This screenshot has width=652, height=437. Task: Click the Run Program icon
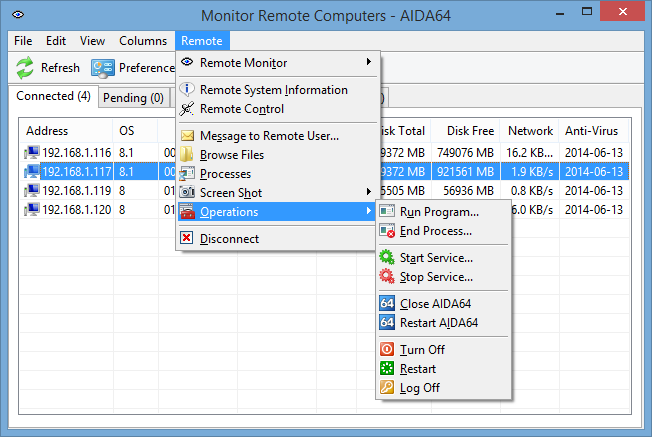pos(388,212)
